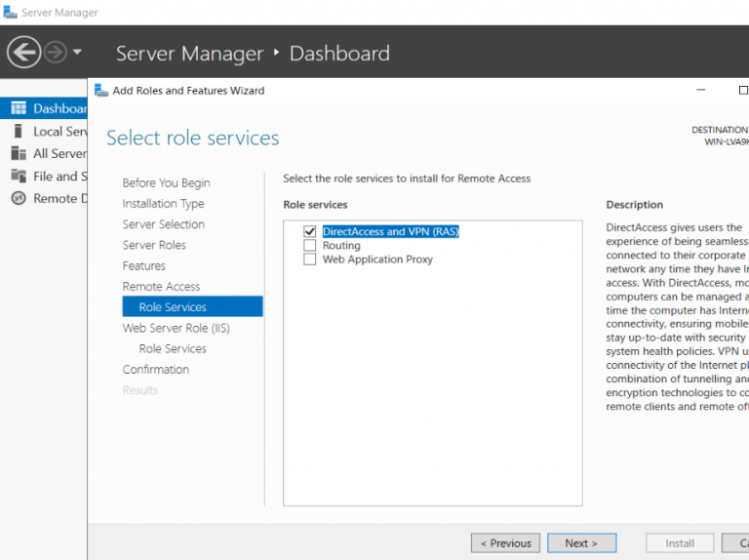Maximize the Add Roles and Features Wizard
This screenshot has height=560, width=749.
[743, 90]
